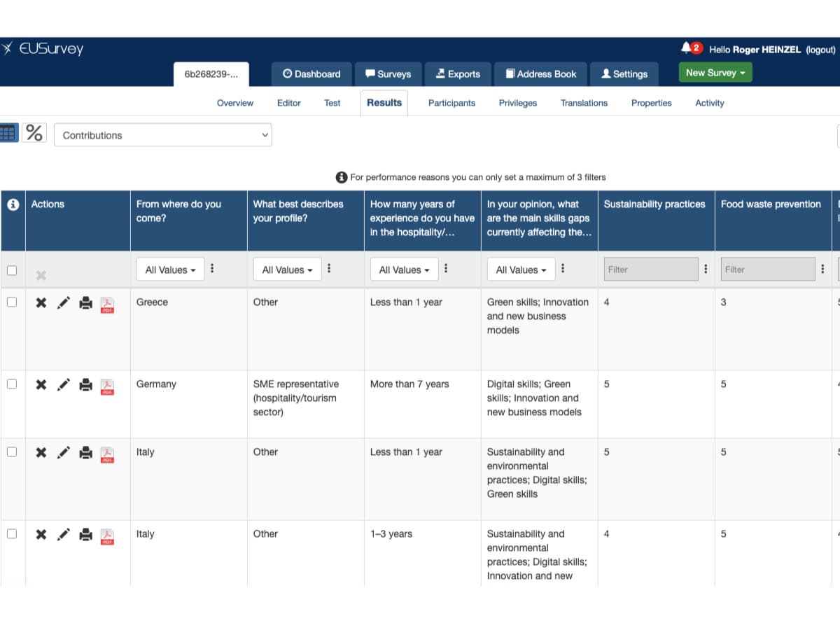Switch to table view icon
Screen dimensions: 840x630
pos(8,133)
